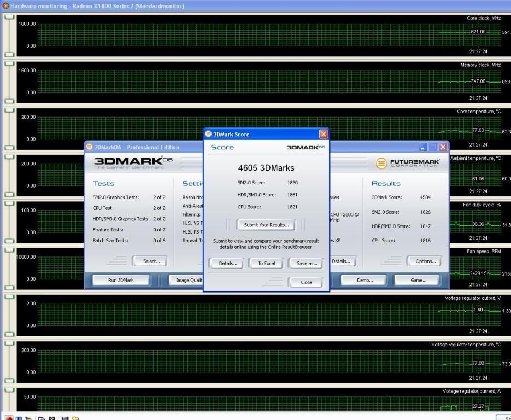Click Save as in the score dialog

coord(307,263)
